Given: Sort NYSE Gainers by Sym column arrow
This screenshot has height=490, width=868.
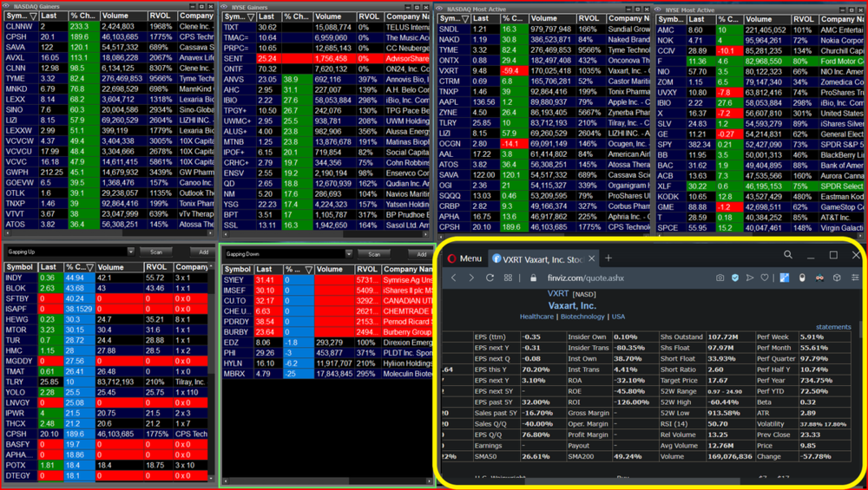Looking at the screenshot, I should point(252,17).
